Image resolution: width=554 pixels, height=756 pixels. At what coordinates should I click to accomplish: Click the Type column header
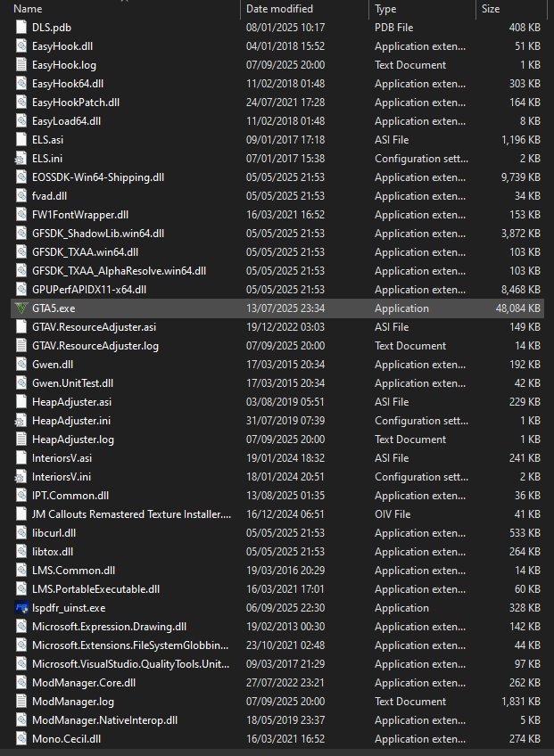385,8
